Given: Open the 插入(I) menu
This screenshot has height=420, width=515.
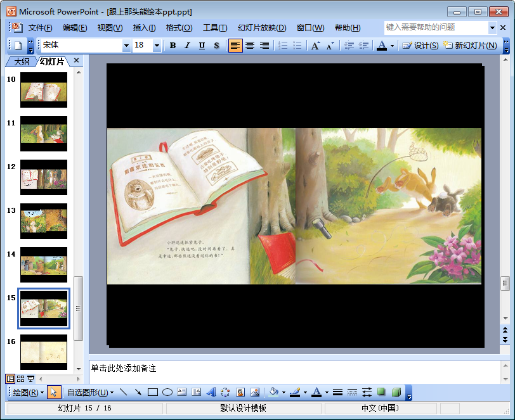Looking at the screenshot, I should [144, 28].
